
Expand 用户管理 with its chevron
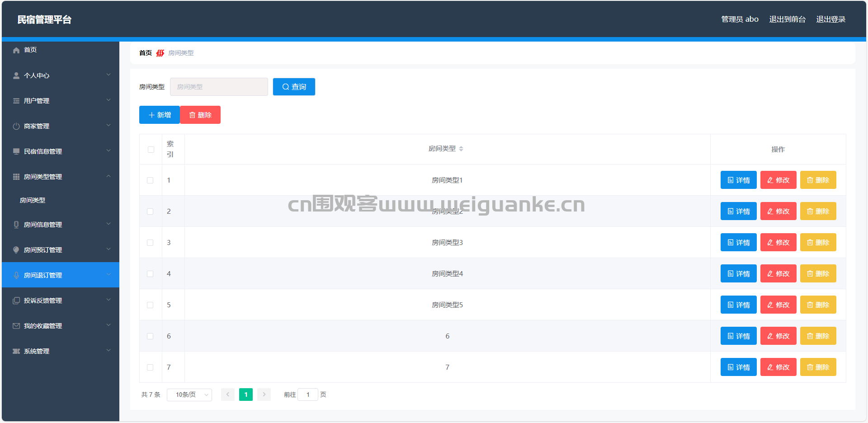(108, 100)
